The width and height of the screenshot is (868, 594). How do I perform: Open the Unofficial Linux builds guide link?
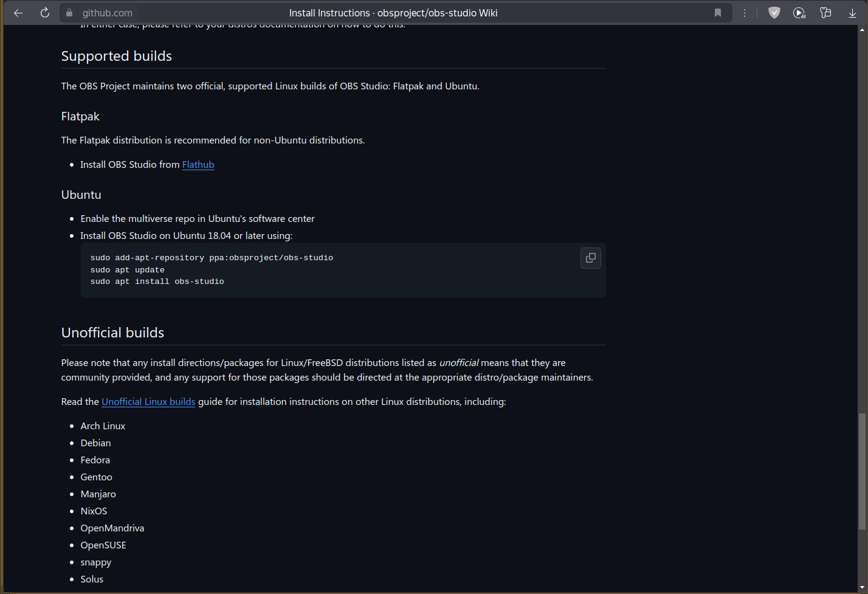[148, 401]
